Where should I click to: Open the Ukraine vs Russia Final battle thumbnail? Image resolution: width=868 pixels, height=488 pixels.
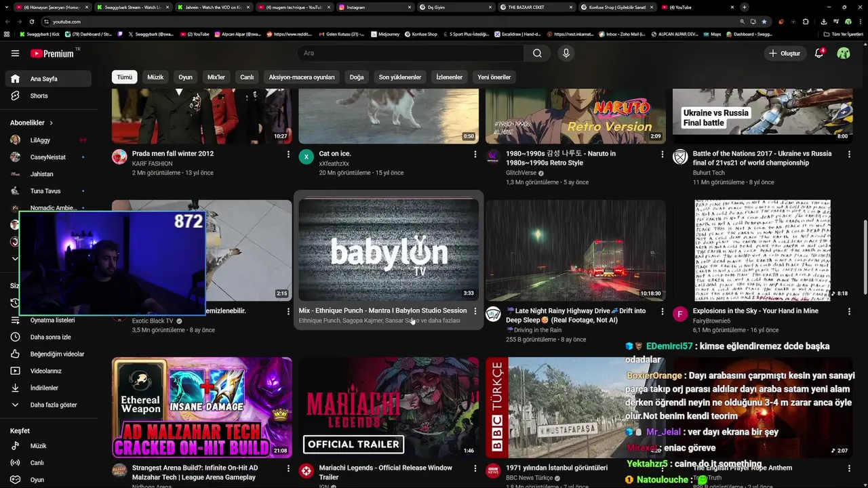pos(762,116)
